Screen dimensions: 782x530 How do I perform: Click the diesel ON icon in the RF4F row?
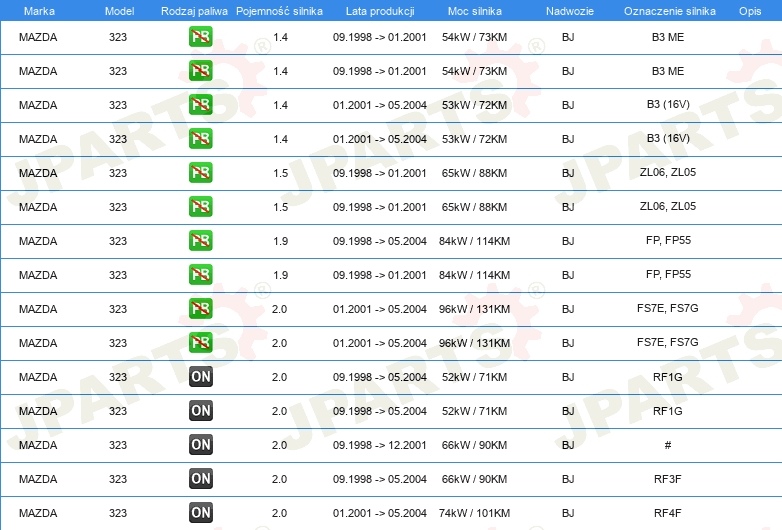[x=201, y=513]
